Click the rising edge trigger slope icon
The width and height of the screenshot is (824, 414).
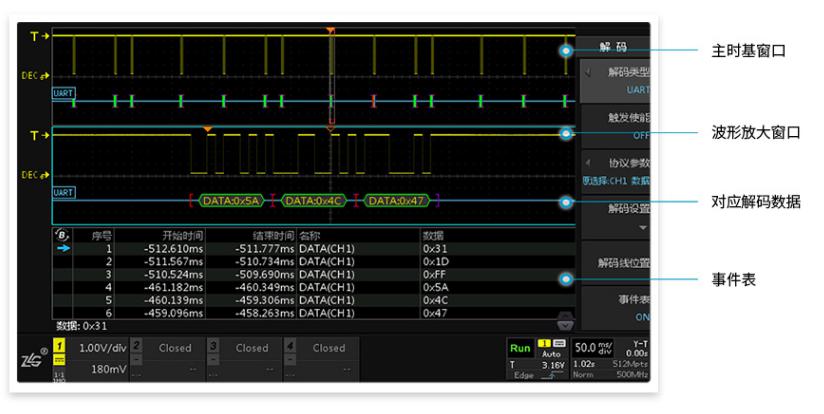click(x=552, y=375)
